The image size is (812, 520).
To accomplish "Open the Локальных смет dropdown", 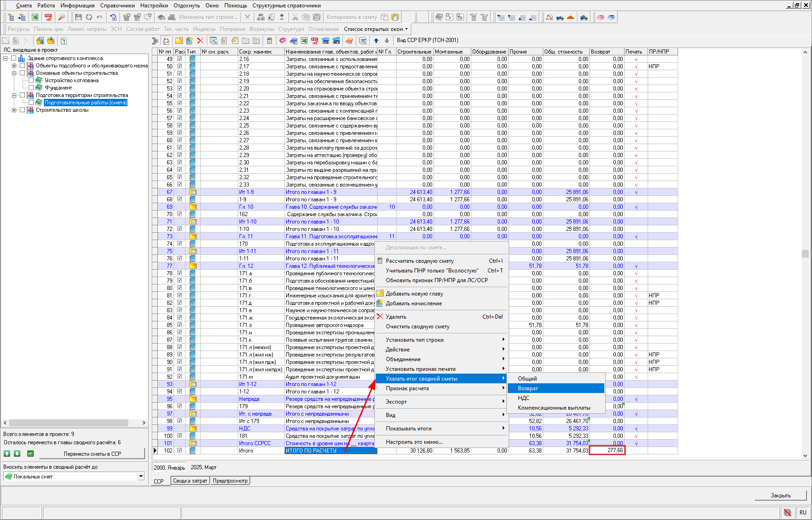I will 141,476.
